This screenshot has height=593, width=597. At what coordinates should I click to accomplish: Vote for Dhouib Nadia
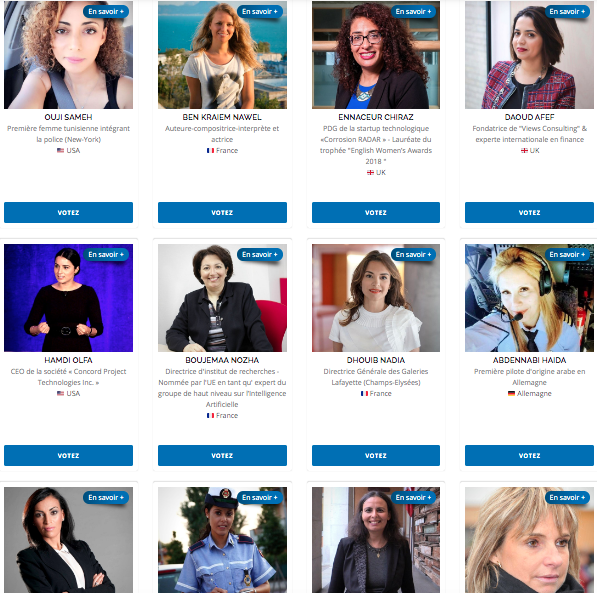[x=376, y=456]
